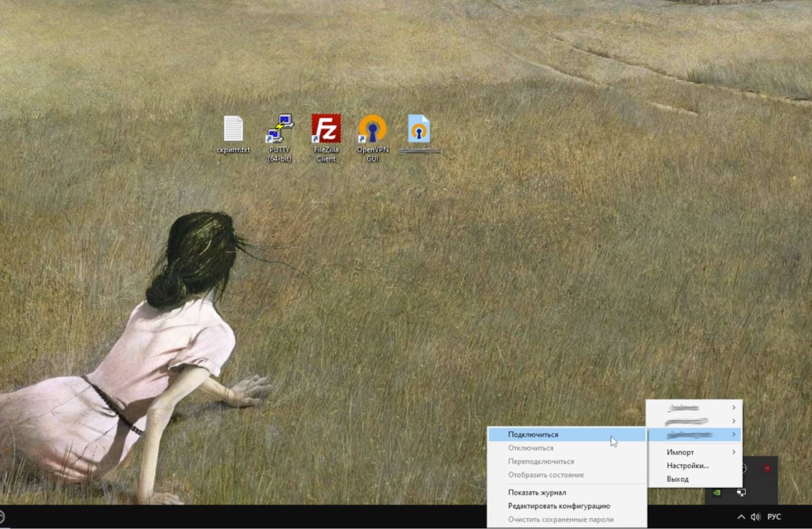Click the red tray icon in overflow panel
The width and height of the screenshot is (812, 529).
pos(767,468)
